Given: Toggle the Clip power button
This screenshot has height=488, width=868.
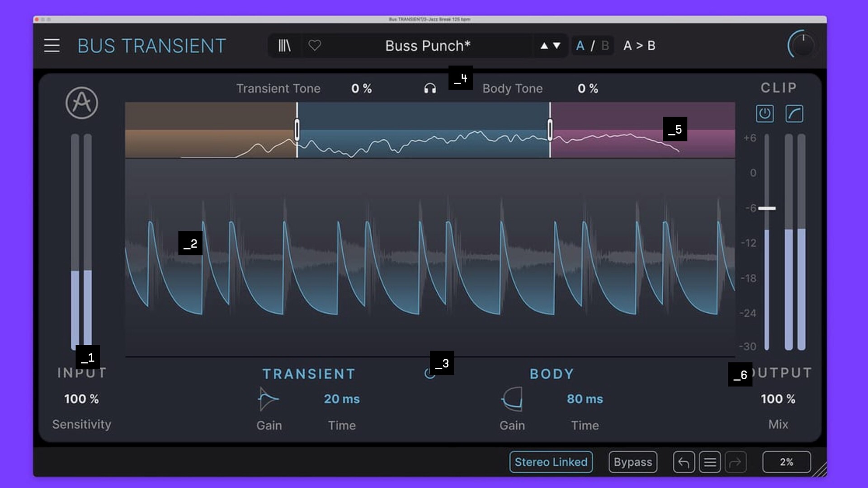Looking at the screenshot, I should [764, 113].
